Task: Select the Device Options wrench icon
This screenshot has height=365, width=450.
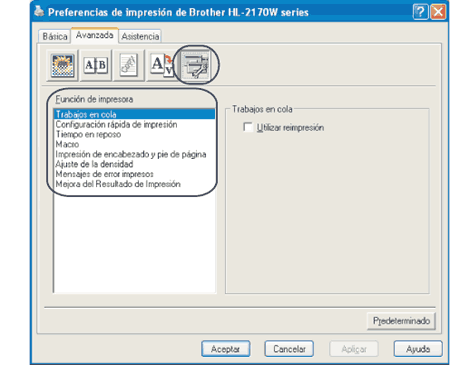Action: pos(196,65)
